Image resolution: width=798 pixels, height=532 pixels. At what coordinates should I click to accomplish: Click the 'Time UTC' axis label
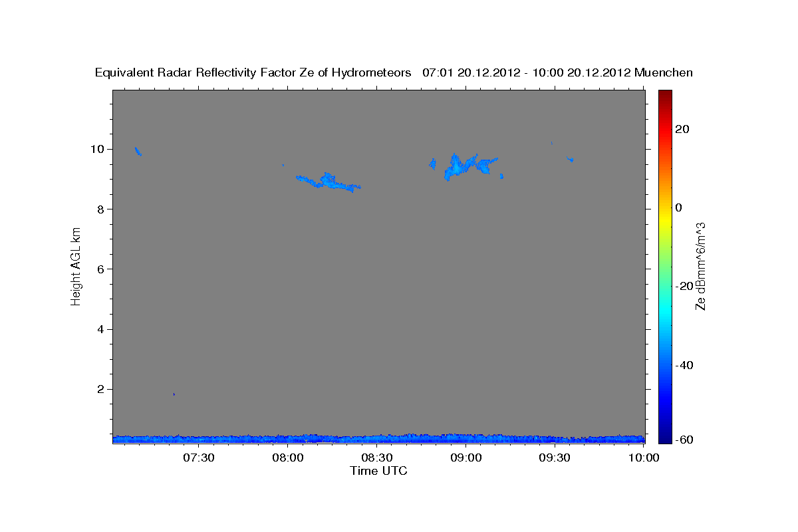pos(378,471)
